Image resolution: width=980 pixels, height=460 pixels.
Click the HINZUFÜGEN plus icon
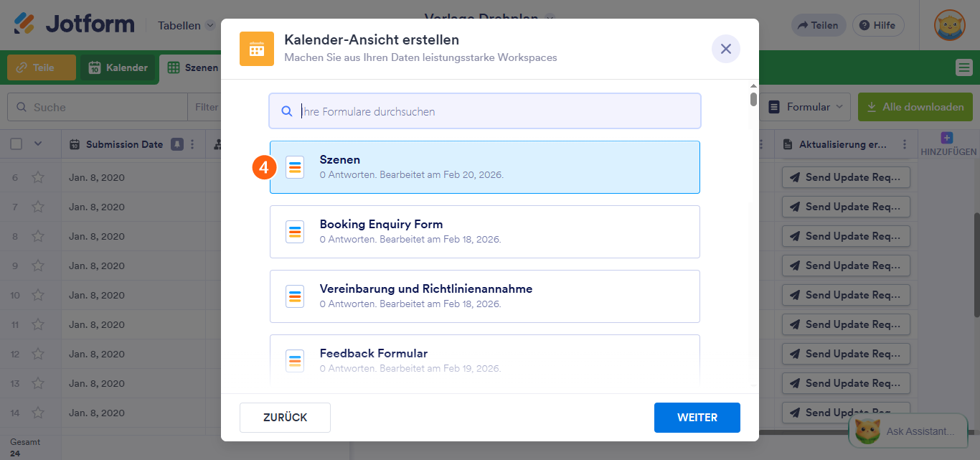[947, 136]
